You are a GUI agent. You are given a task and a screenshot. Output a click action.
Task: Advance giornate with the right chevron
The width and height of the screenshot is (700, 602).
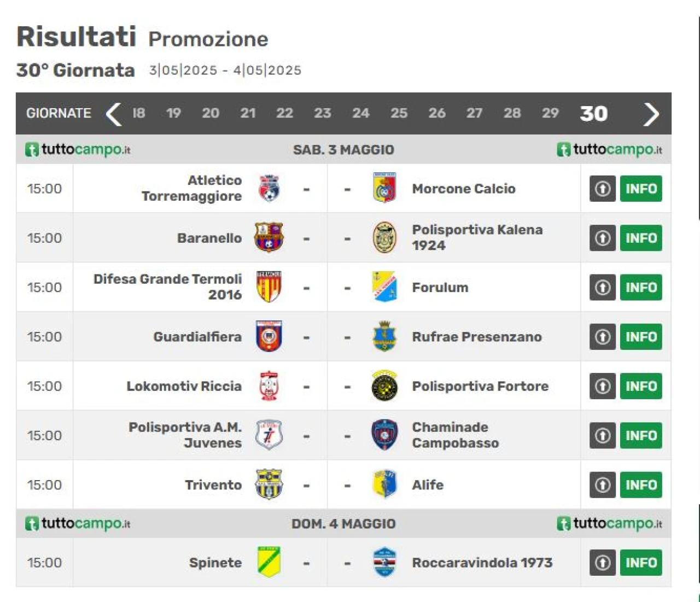click(x=651, y=114)
